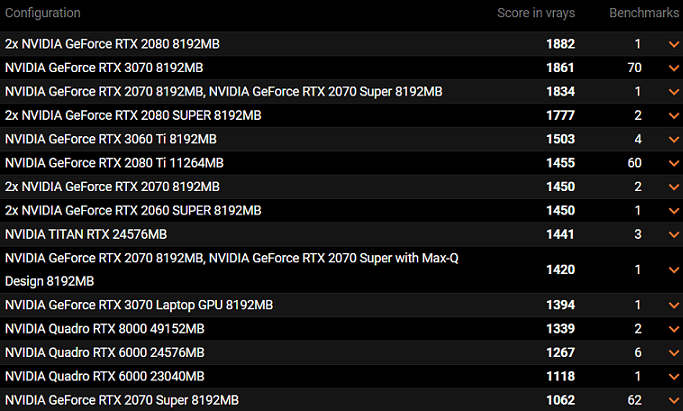Select NVIDIA Quadro RTX 6000 23040MB name

pyautogui.click(x=105, y=376)
